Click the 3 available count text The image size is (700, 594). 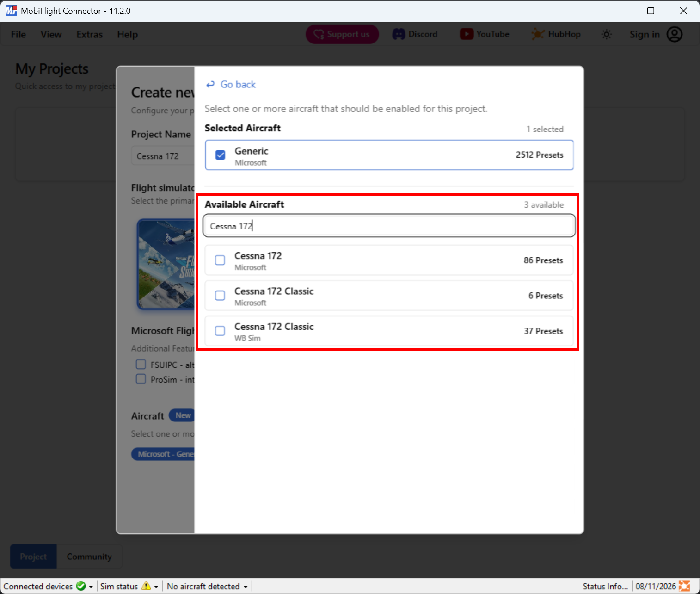click(544, 204)
